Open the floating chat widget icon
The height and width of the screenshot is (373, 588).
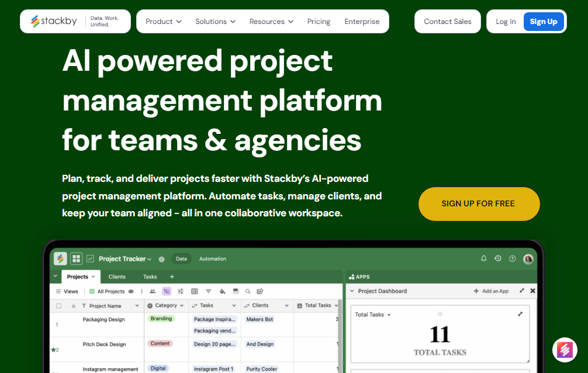[565, 350]
